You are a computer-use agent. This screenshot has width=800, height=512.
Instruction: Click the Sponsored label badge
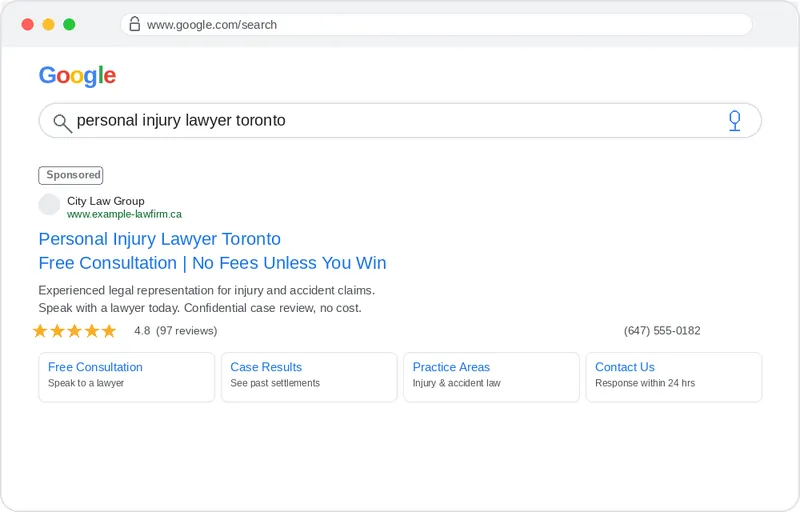point(71,175)
